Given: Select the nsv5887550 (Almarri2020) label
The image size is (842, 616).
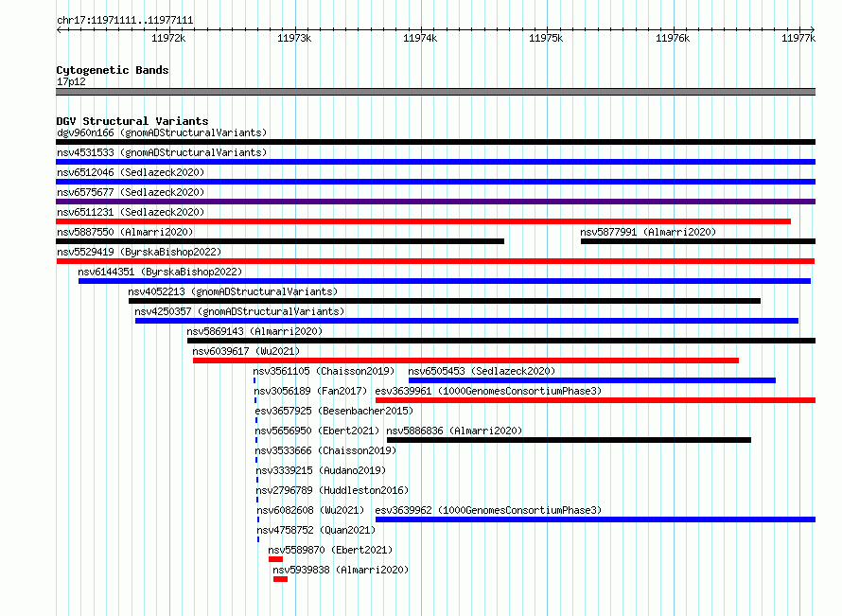Looking at the screenshot, I should point(125,232).
